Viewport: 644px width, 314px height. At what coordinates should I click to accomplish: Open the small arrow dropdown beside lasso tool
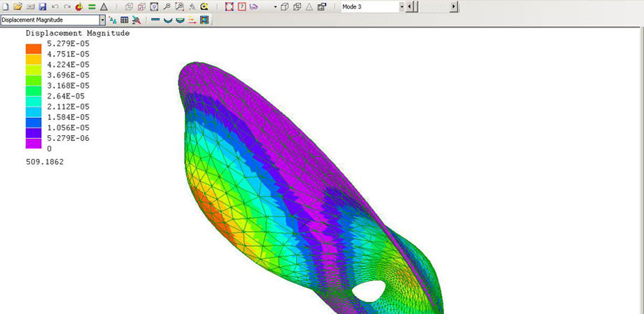pyautogui.click(x=275, y=6)
